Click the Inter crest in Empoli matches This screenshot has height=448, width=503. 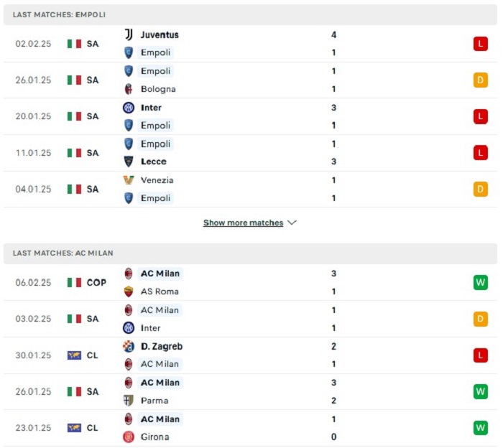pos(129,108)
